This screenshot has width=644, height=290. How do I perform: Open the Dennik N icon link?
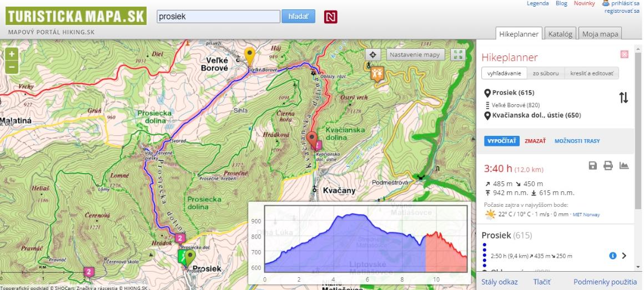click(331, 17)
